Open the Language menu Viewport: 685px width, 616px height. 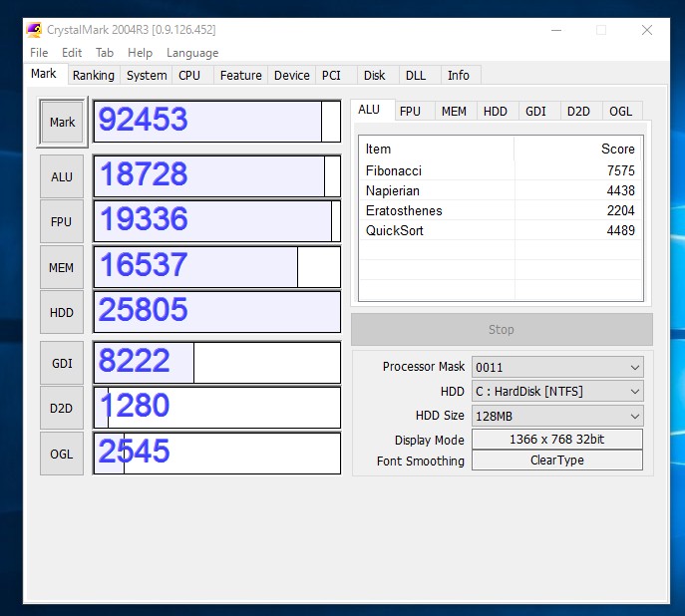pyautogui.click(x=192, y=53)
